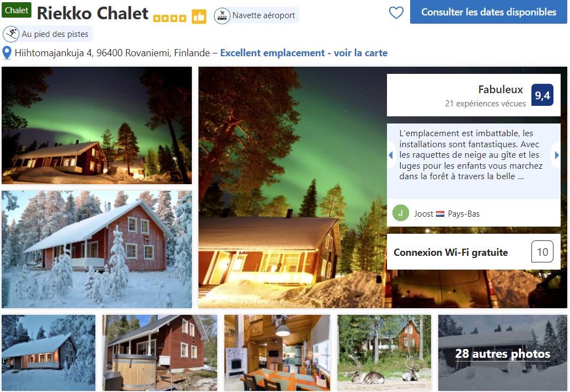Image resolution: width=570 pixels, height=392 pixels.
Task: Open the 28 autres photos thumbnail
Action: coord(502,353)
